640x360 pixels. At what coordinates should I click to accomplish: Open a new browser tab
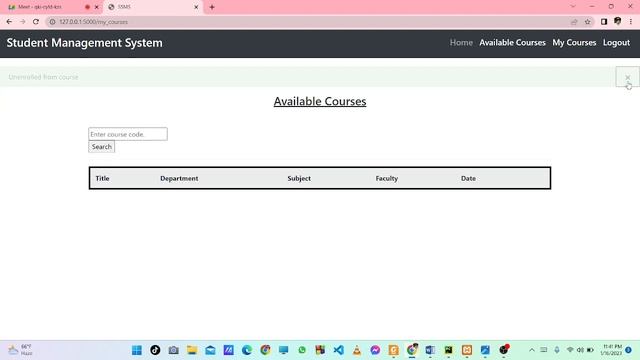[x=212, y=7]
